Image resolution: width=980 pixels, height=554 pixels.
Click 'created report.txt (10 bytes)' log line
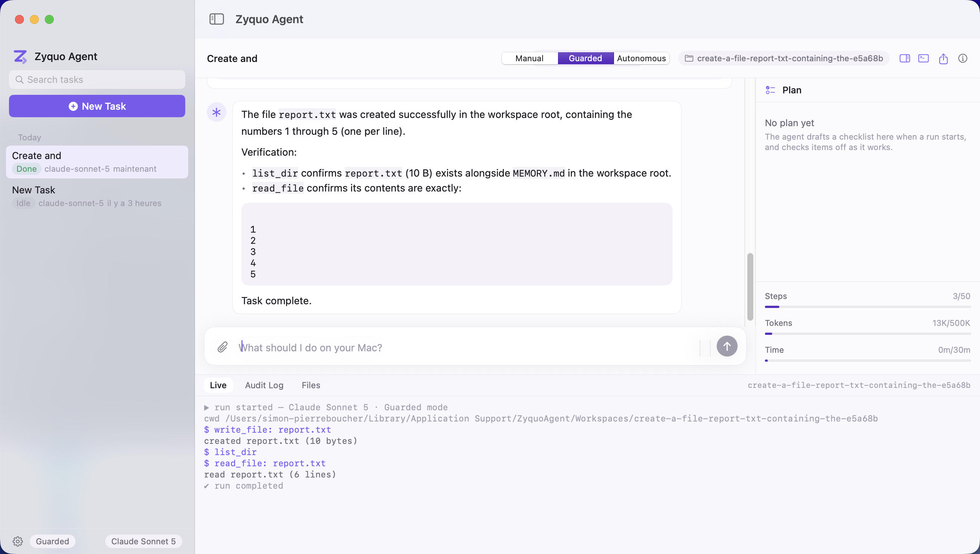[x=281, y=441]
